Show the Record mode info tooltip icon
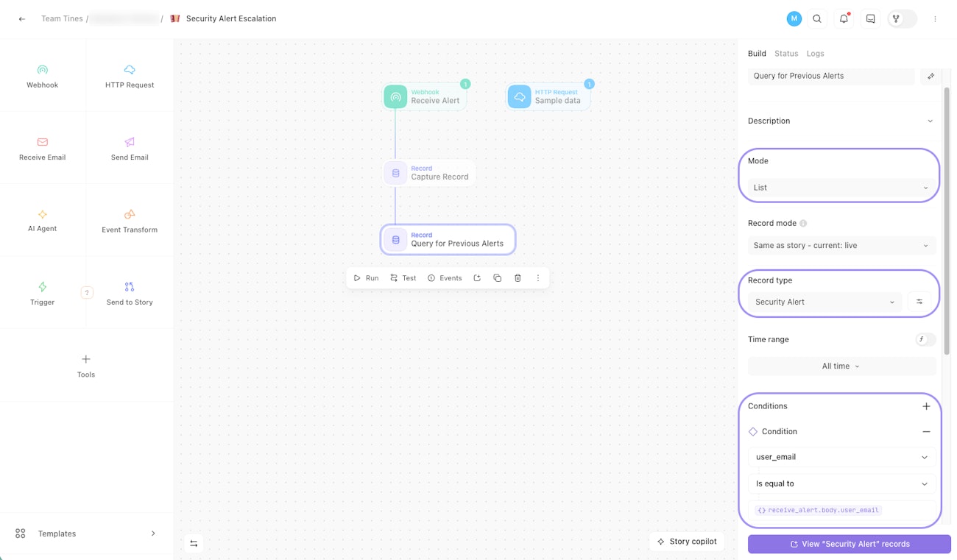 [x=803, y=224]
